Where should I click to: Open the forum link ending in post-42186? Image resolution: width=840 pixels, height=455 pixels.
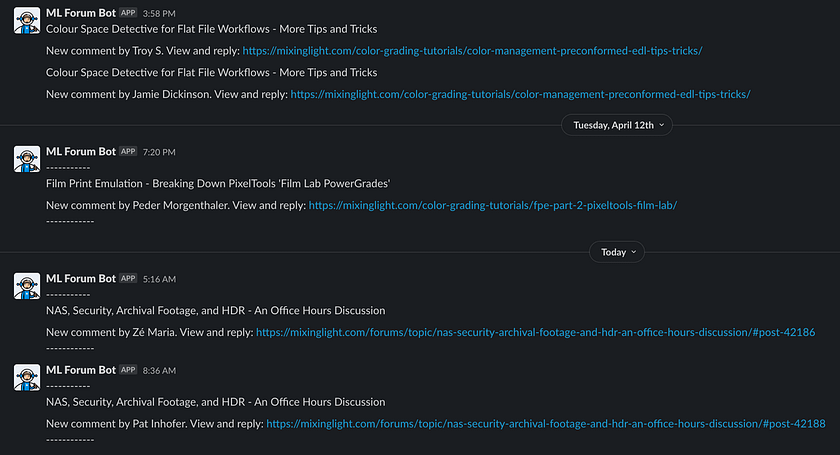[x=535, y=332]
